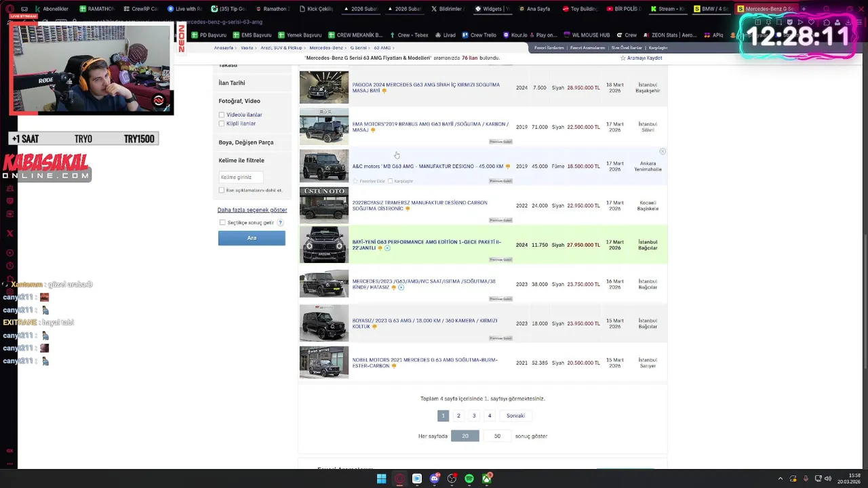
Task: Open the help icon beside Seçtikçe sonuç getir
Action: point(280,222)
